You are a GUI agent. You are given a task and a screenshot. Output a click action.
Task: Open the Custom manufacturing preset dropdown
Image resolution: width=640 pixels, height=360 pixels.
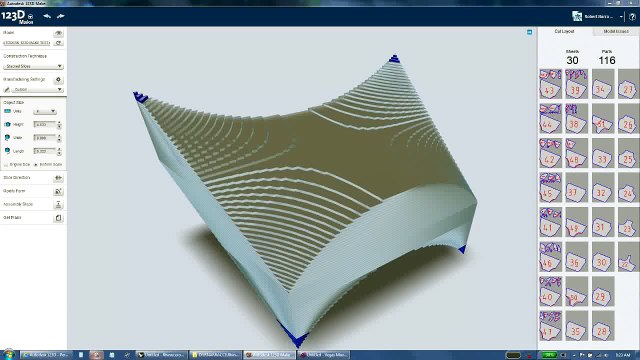pos(37,89)
